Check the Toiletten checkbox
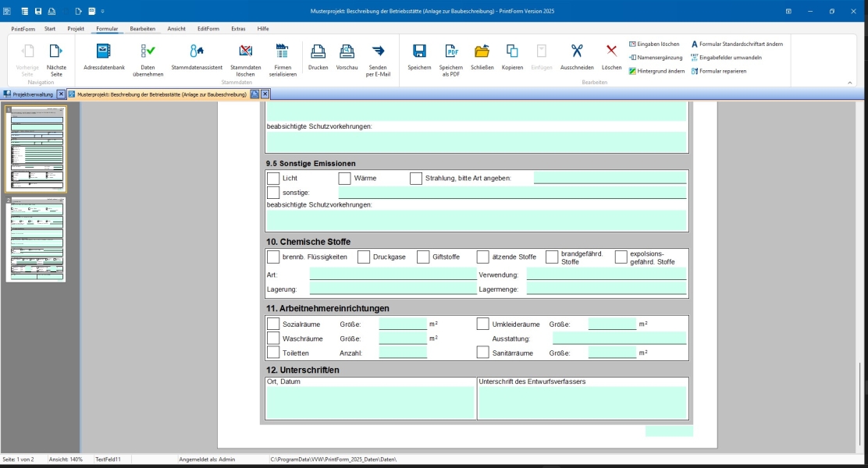 pyautogui.click(x=273, y=353)
